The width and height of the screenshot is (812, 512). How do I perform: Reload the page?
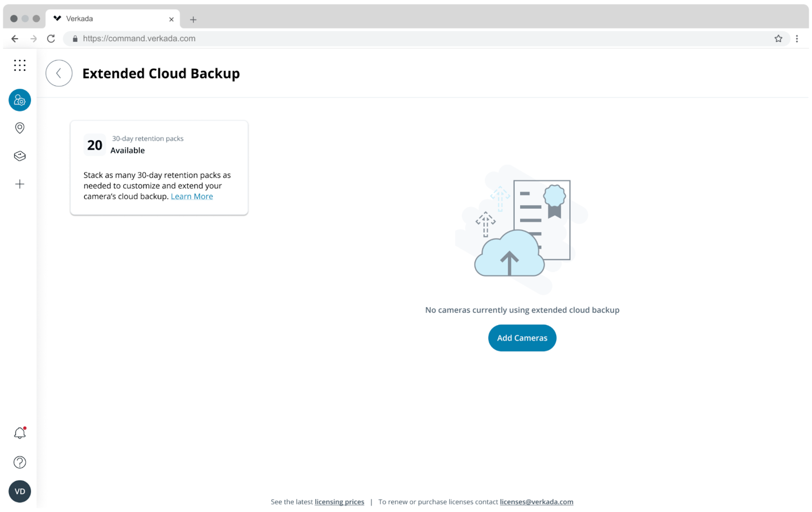51,39
